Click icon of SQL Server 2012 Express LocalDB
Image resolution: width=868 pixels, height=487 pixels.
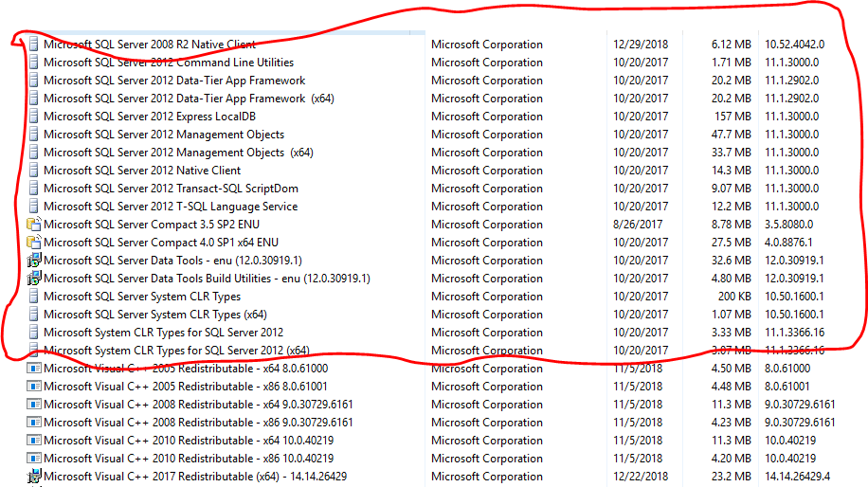pos(34,117)
